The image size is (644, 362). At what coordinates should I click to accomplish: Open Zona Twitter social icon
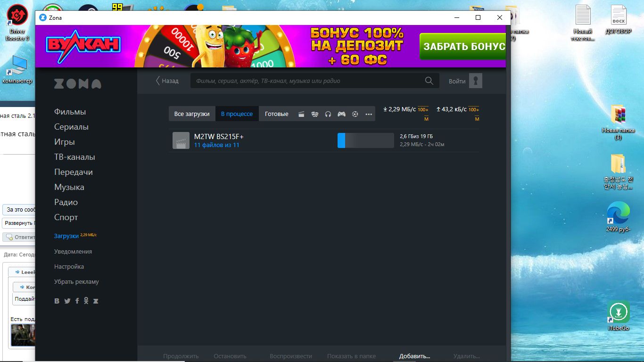pos(67,301)
